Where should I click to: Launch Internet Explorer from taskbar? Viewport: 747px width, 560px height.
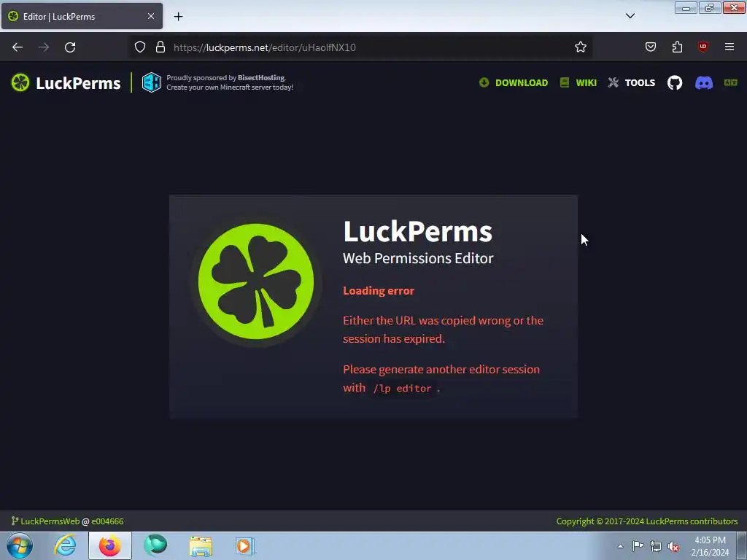[x=65, y=545]
